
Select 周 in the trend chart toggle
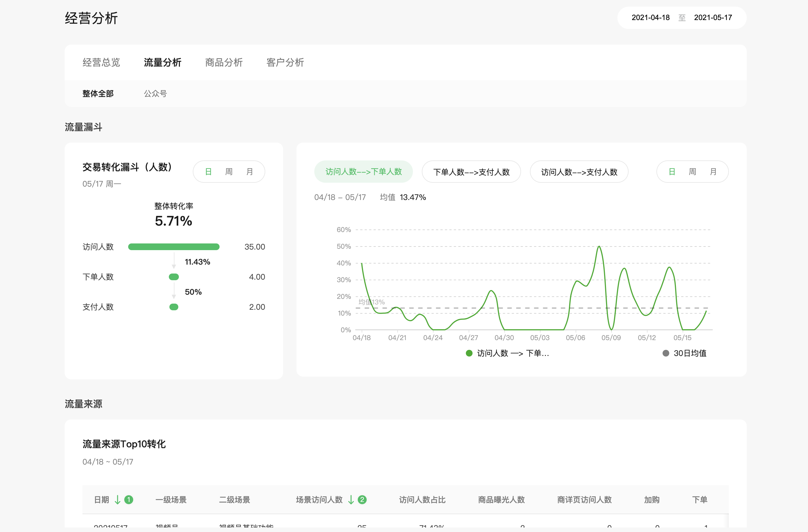pos(692,172)
